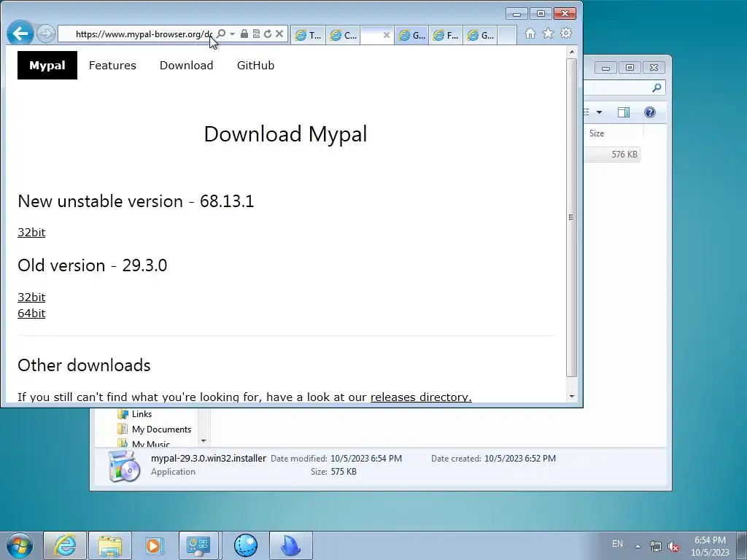Switch to the browser tab labeled F...

[x=446, y=35]
